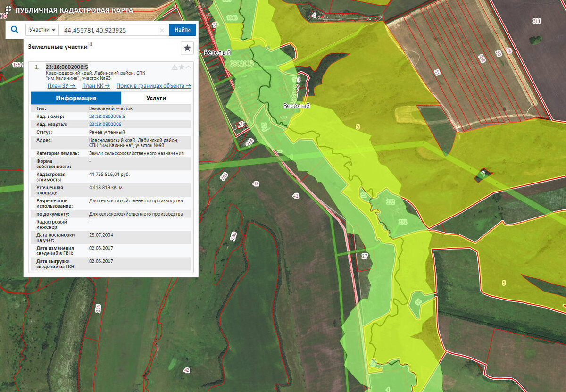Click parcel label 1846 at top
566x392 pixels.
pos(231,18)
